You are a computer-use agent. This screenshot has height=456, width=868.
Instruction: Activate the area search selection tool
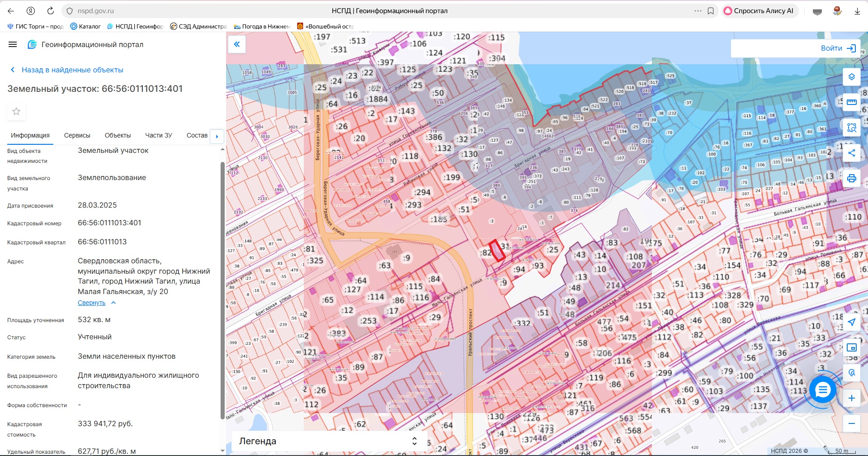click(851, 128)
